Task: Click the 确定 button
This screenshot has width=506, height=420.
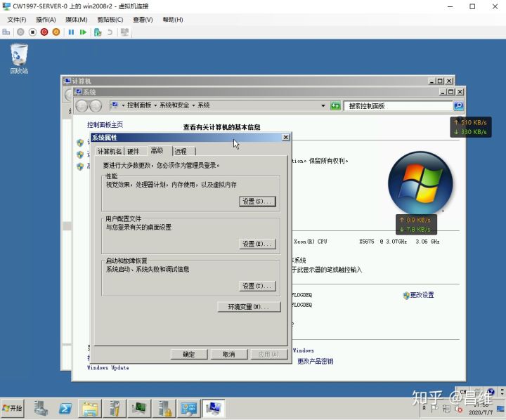Action: point(189,354)
